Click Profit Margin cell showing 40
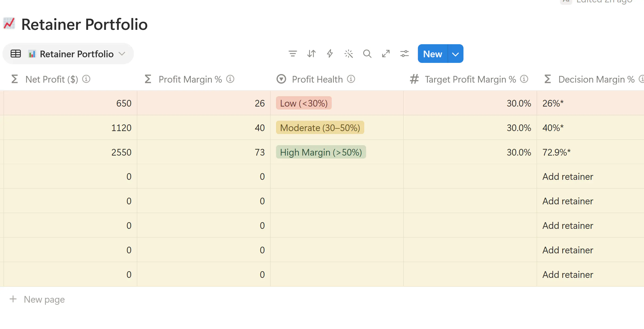Viewport: 644px width, 329px height. pyautogui.click(x=204, y=128)
